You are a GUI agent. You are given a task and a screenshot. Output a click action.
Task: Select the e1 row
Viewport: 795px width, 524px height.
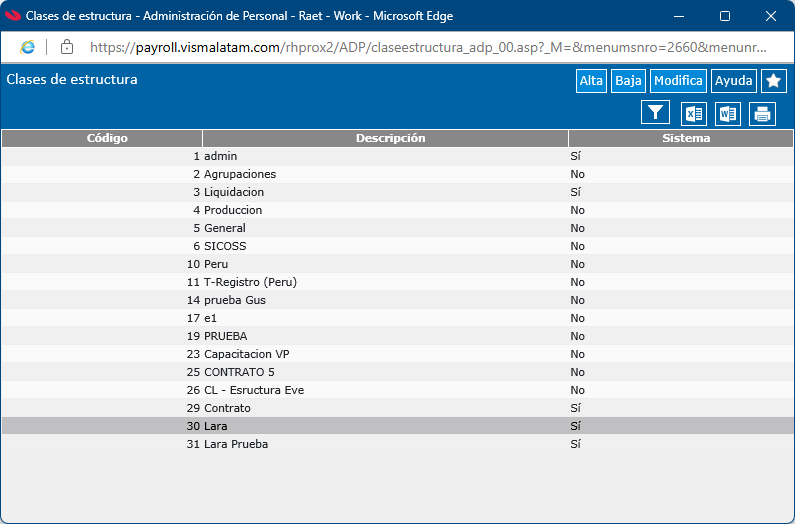[398, 318]
